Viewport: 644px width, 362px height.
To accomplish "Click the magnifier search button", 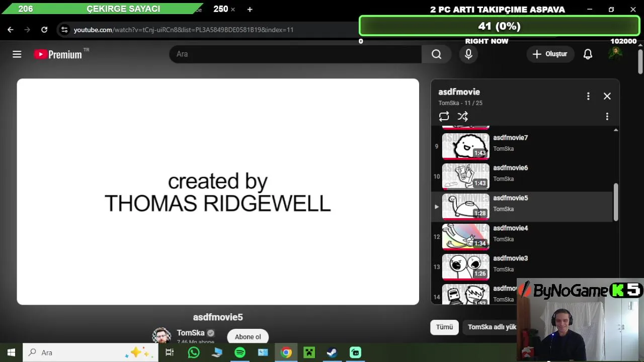I will [x=436, y=54].
